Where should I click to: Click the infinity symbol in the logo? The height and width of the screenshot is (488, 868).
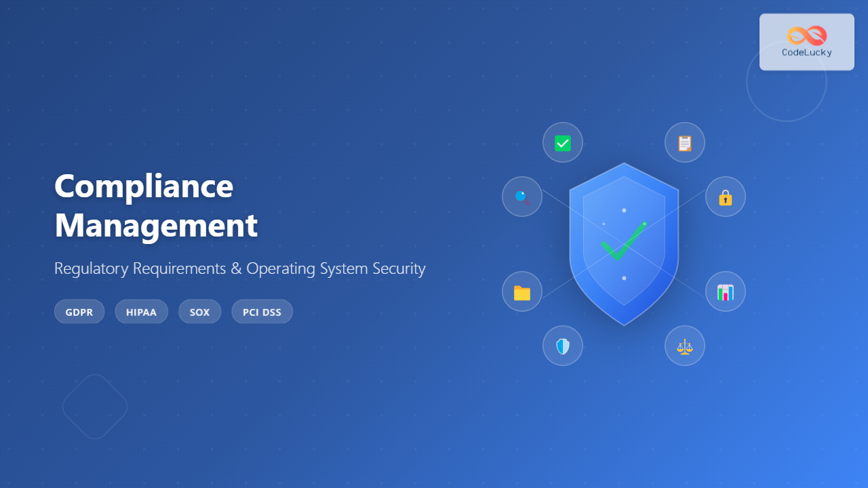coord(807,35)
